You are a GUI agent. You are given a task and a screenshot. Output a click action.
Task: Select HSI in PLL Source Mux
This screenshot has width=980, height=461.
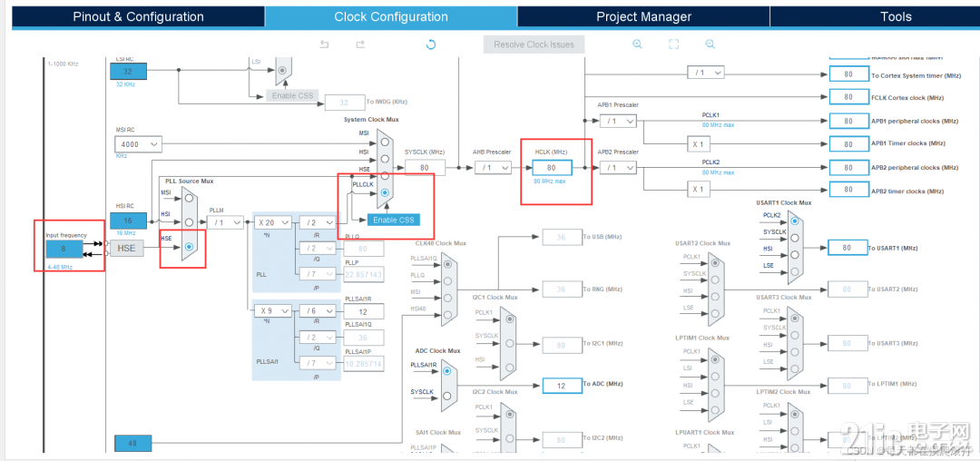(189, 222)
